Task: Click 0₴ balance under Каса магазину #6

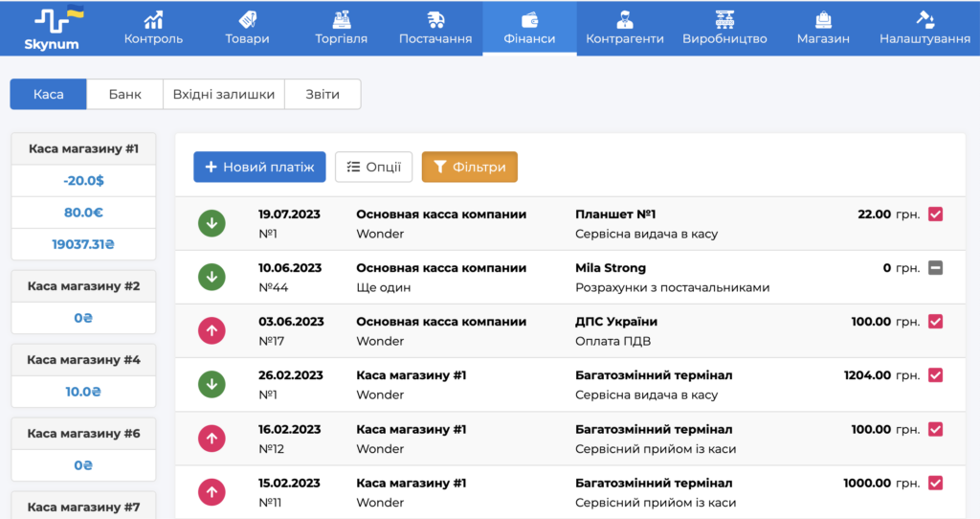Action: point(84,465)
